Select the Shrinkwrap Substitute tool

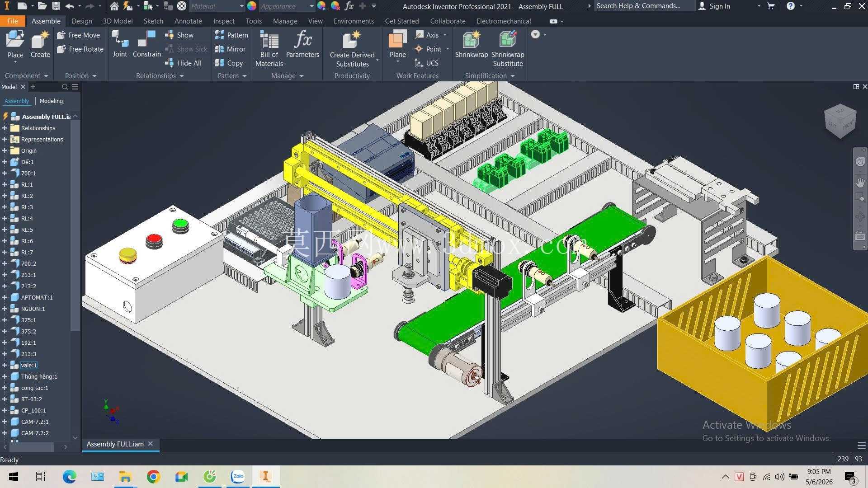pos(508,49)
